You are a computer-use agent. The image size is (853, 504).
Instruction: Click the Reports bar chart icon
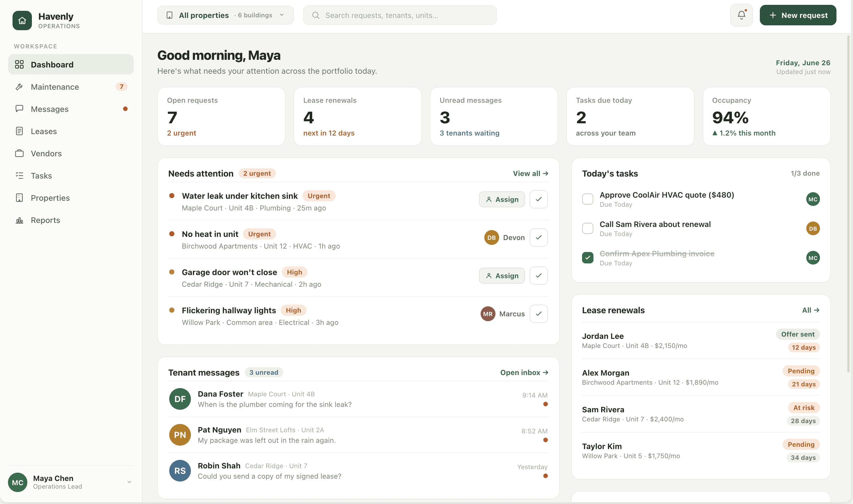tap(19, 220)
